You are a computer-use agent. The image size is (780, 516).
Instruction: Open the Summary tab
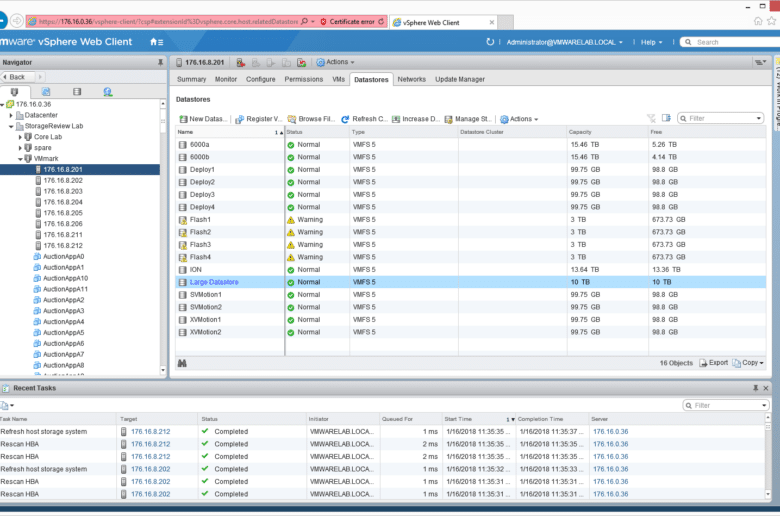click(192, 79)
